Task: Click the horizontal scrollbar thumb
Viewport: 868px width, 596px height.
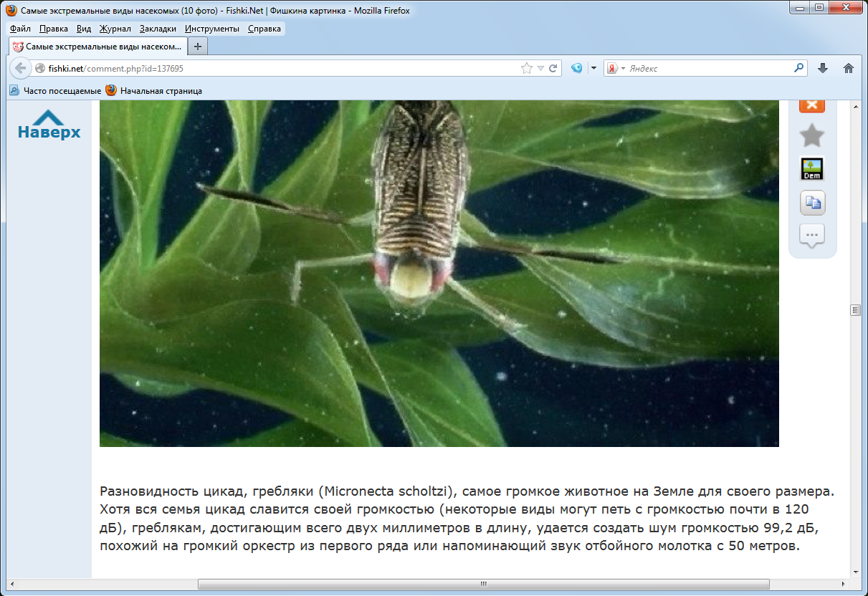Action: point(483,584)
